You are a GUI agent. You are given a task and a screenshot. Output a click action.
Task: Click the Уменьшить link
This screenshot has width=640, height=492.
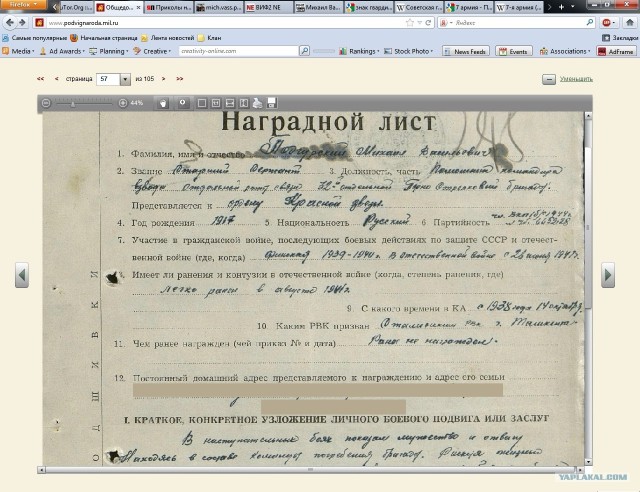pyautogui.click(x=576, y=79)
